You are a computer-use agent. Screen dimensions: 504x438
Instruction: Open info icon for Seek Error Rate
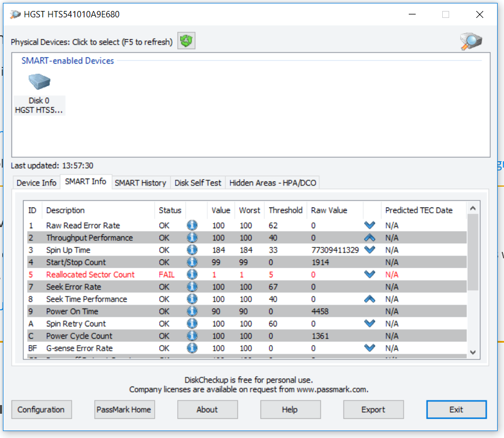click(x=192, y=287)
